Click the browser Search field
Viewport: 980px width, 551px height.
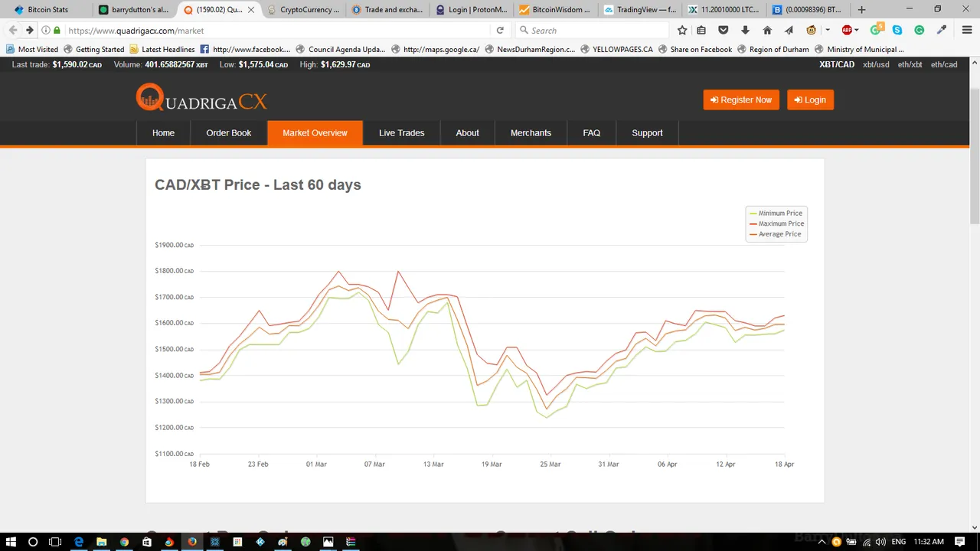point(592,31)
